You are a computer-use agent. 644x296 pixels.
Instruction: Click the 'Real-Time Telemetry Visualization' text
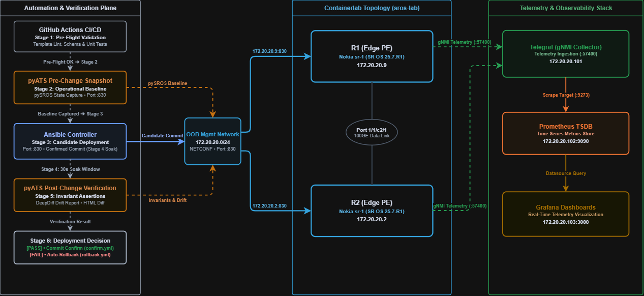point(566,215)
